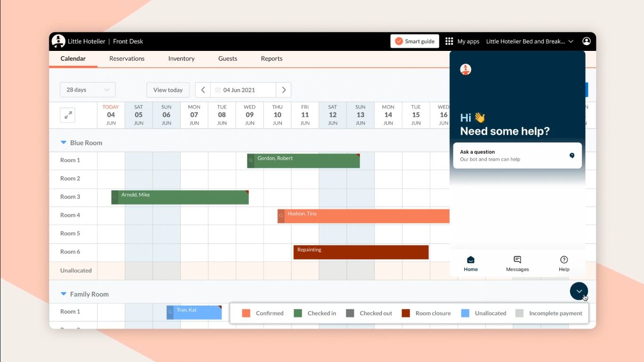
Task: Select the FRI 11 JUN column header
Action: tap(305, 115)
